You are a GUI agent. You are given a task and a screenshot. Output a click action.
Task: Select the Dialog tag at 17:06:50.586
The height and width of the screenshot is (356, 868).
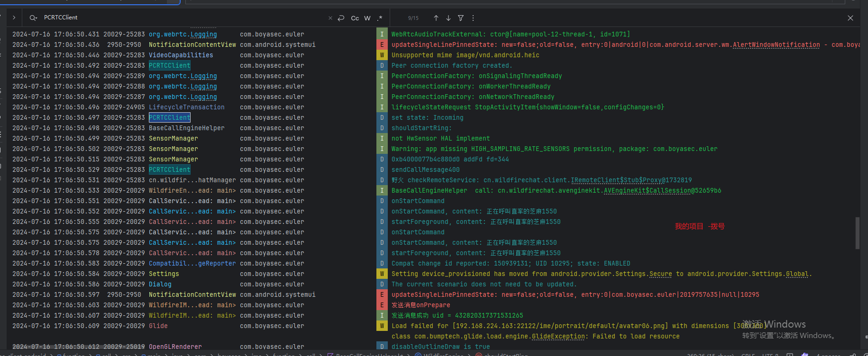tap(160, 284)
